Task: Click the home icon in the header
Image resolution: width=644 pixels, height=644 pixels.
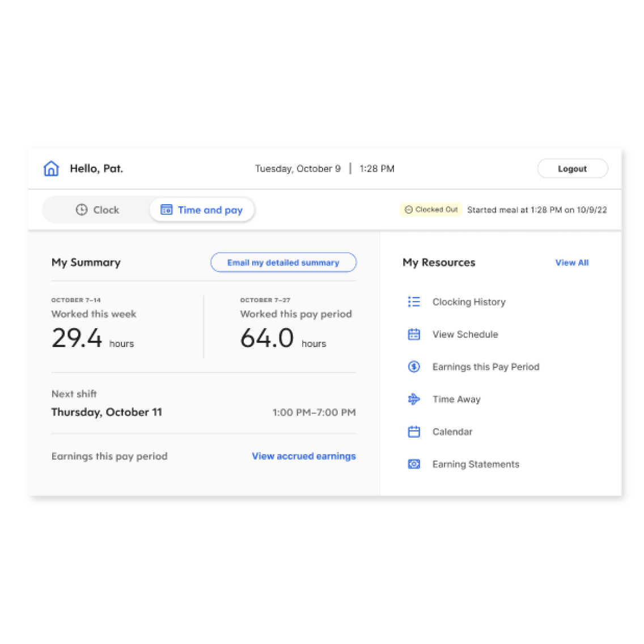Action: (x=51, y=168)
